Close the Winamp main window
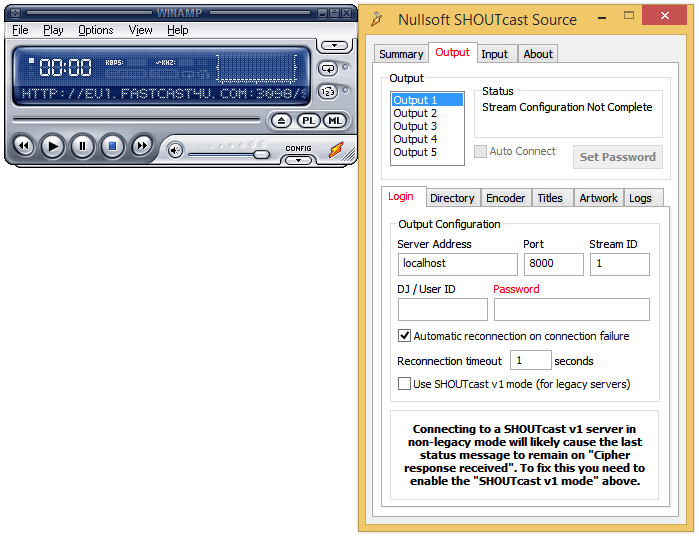The width and height of the screenshot is (699, 538). [x=346, y=13]
